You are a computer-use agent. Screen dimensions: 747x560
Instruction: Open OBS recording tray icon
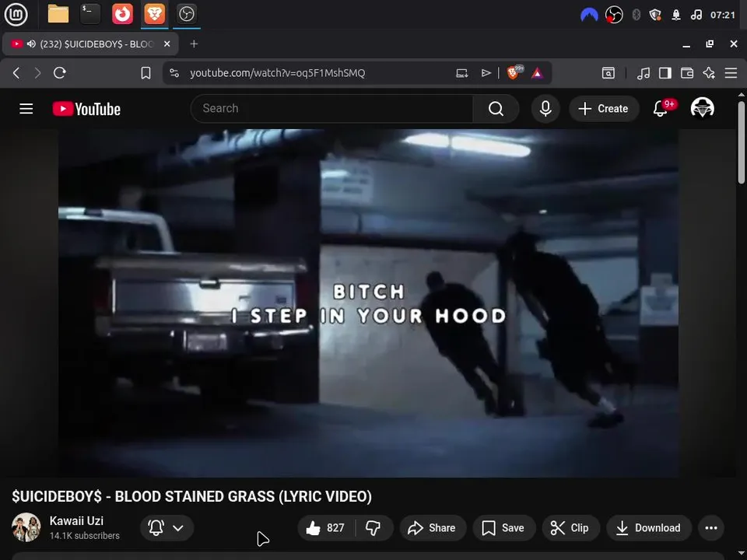point(614,15)
